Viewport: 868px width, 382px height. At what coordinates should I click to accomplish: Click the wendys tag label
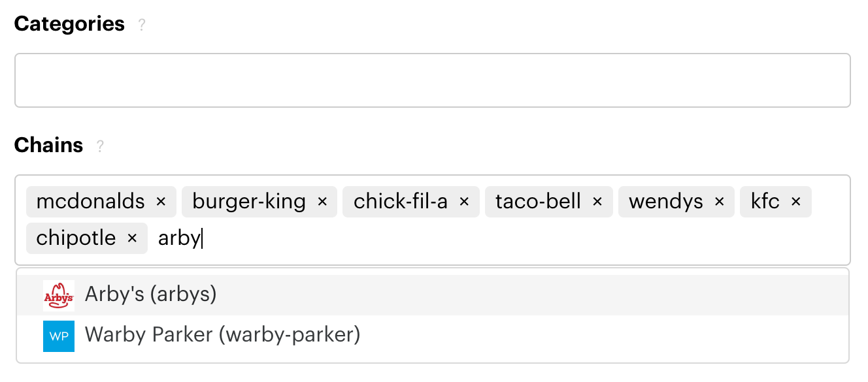pyautogui.click(x=666, y=202)
